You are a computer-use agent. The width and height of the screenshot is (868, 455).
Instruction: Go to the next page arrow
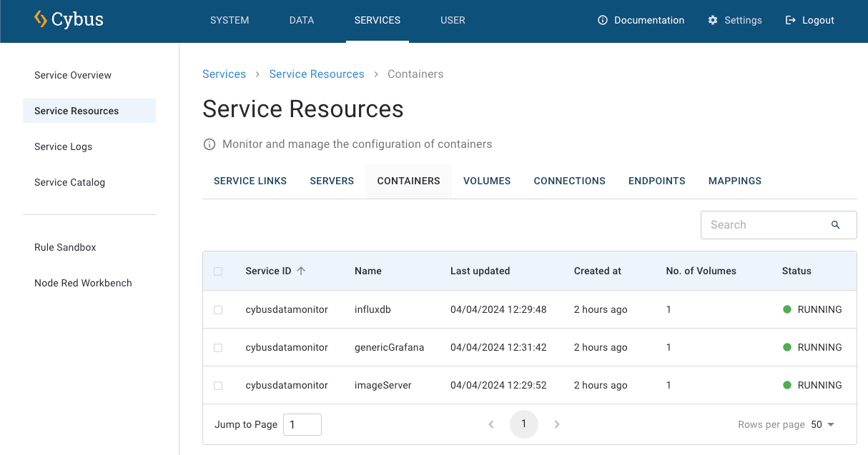pos(557,424)
